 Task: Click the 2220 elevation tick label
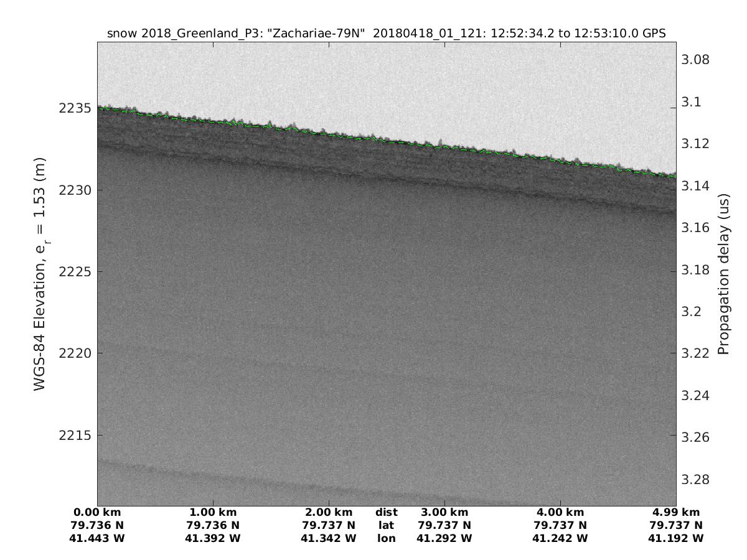pyautogui.click(x=77, y=353)
